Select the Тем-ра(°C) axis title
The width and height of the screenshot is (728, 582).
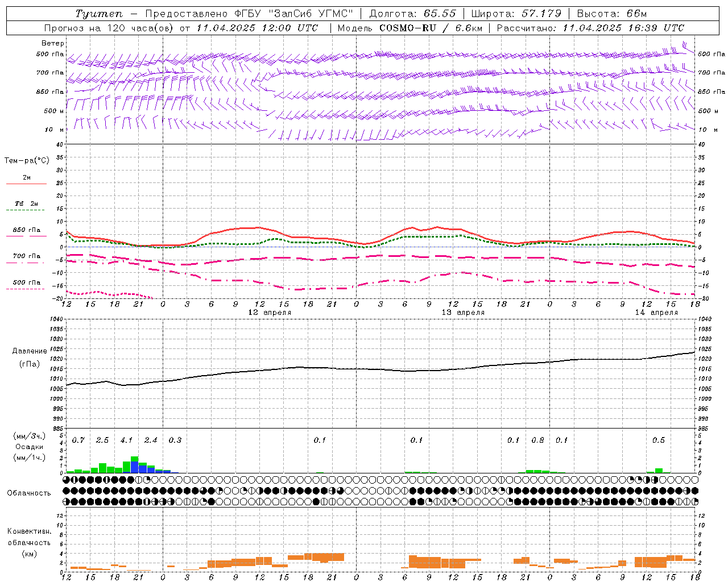coord(27,161)
